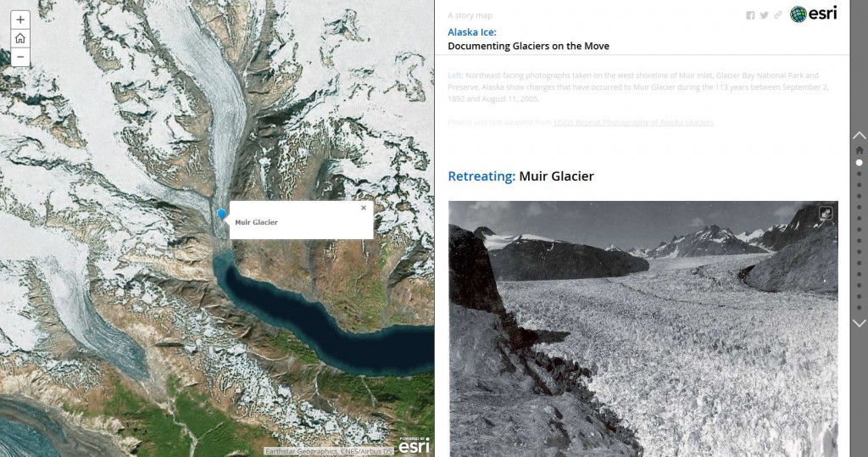Go to story home via navigation house icon

(x=860, y=150)
